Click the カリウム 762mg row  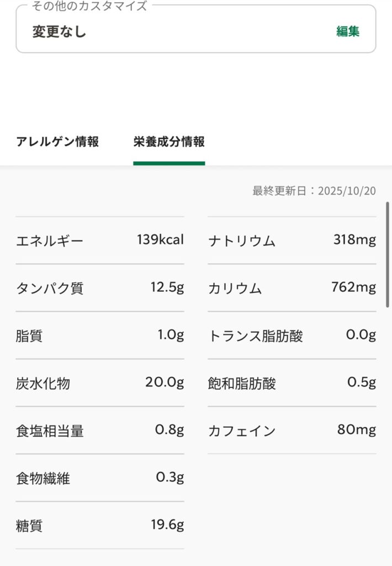click(x=292, y=288)
